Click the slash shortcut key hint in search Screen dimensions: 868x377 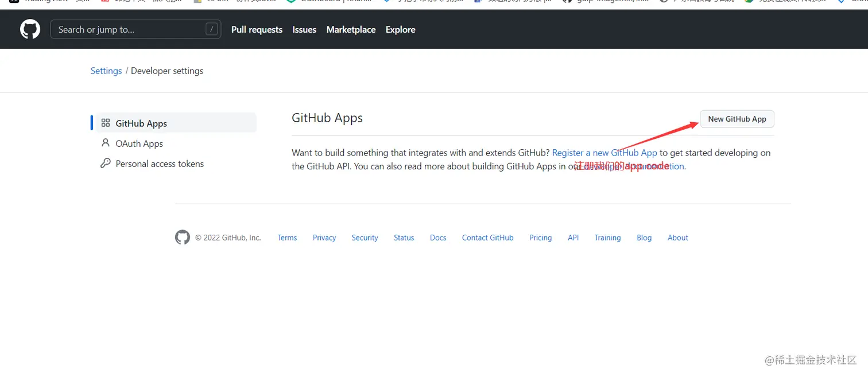point(212,29)
